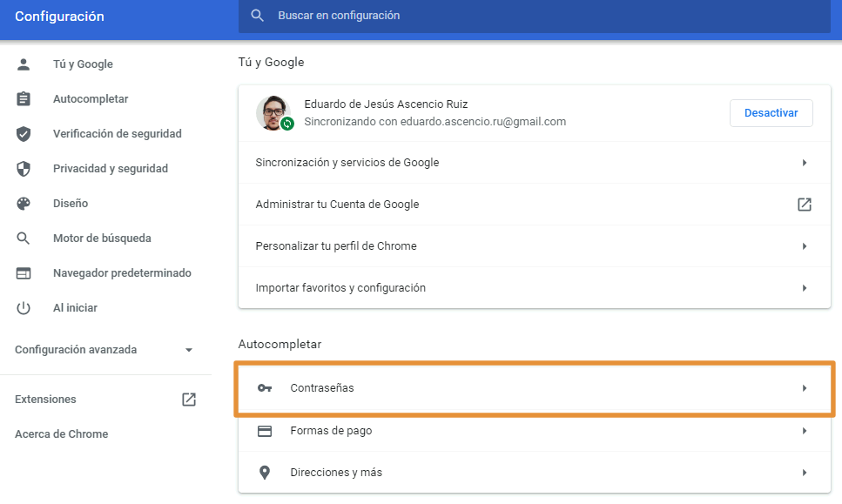Click the location pin icon for Direcciones
This screenshot has width=842, height=504.
click(265, 473)
